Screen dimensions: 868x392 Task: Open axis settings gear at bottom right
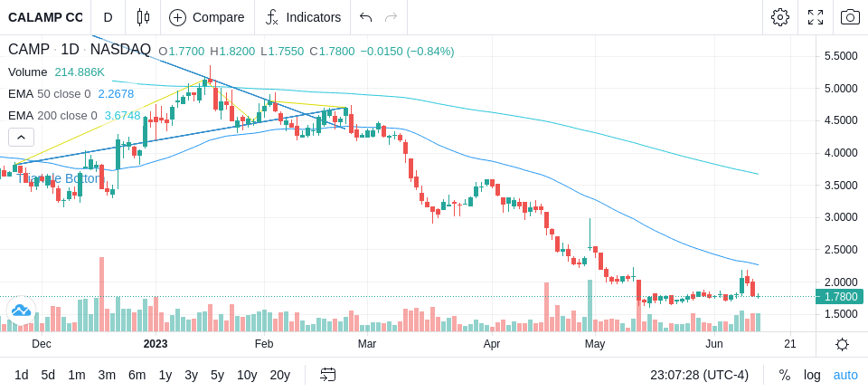[x=842, y=345]
